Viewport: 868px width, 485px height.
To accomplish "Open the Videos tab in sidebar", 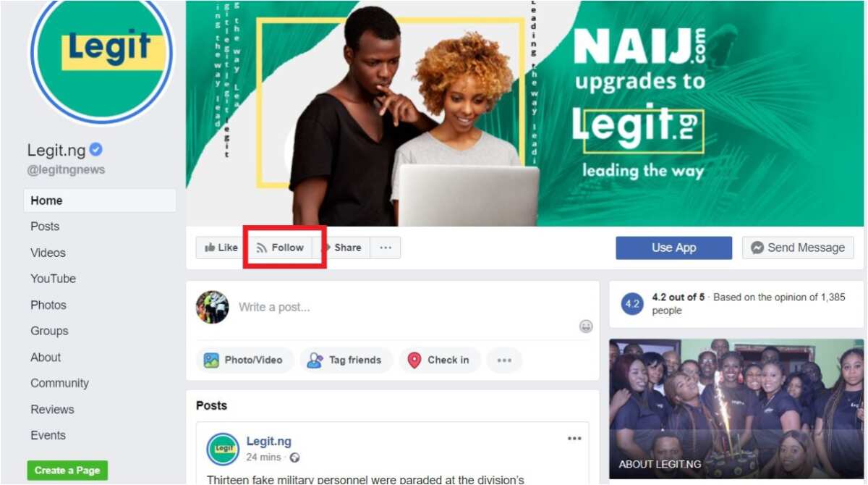I will click(x=48, y=253).
